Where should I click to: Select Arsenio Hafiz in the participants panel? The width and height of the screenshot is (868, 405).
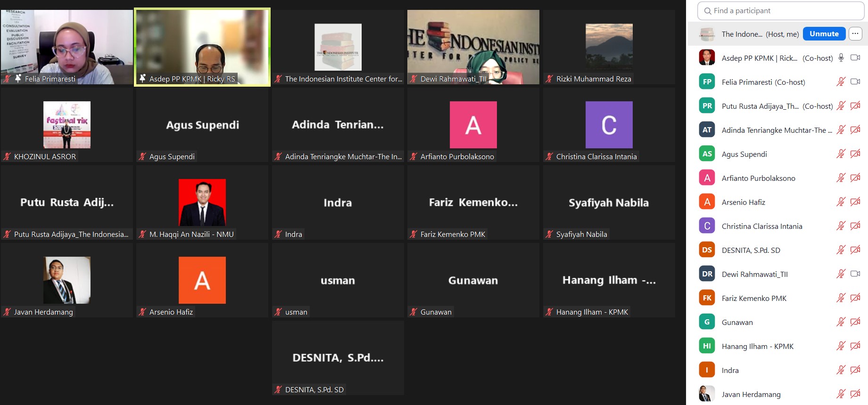click(x=743, y=202)
